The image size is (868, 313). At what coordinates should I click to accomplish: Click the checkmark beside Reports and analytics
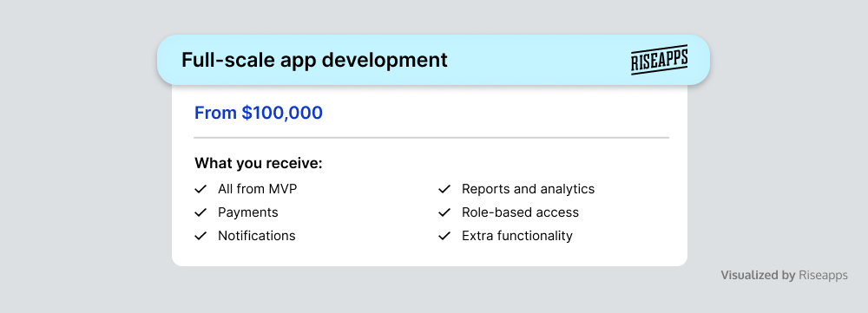click(444, 189)
